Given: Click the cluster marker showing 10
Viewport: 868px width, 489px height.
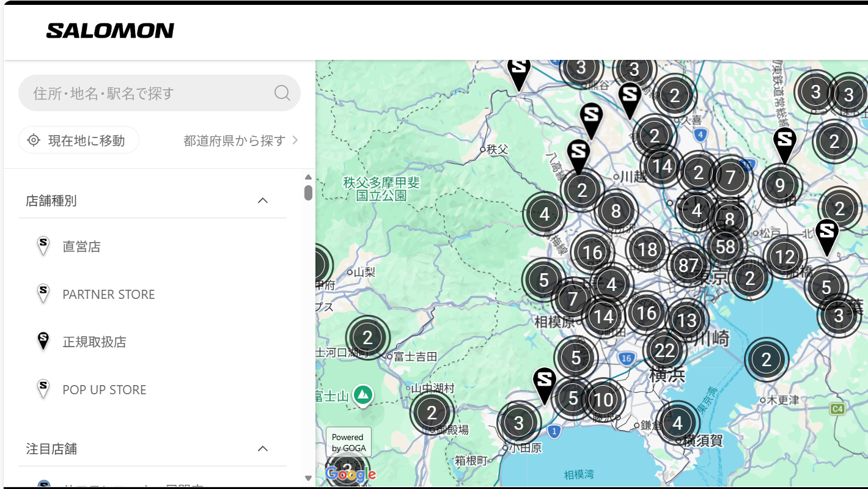Looking at the screenshot, I should pos(603,400).
